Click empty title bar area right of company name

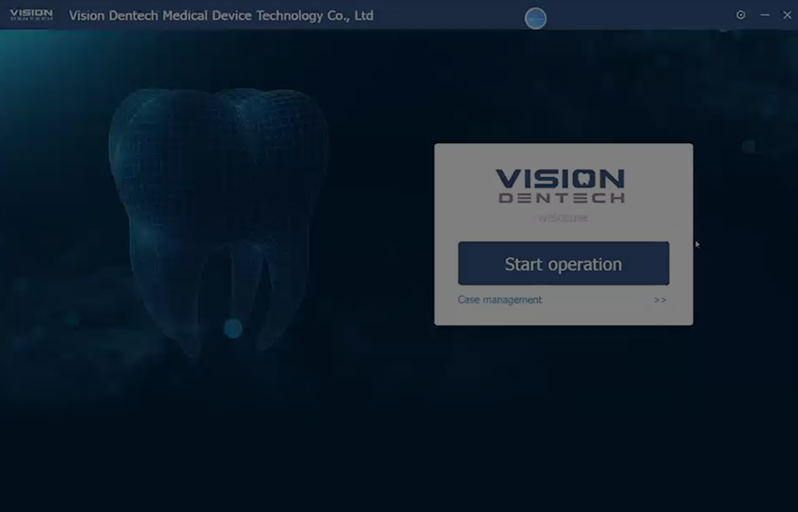(450, 15)
